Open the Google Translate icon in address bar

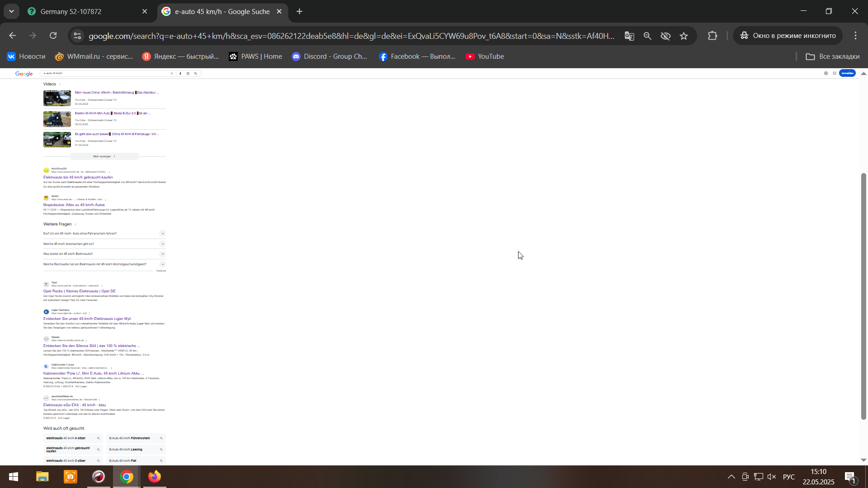(629, 36)
